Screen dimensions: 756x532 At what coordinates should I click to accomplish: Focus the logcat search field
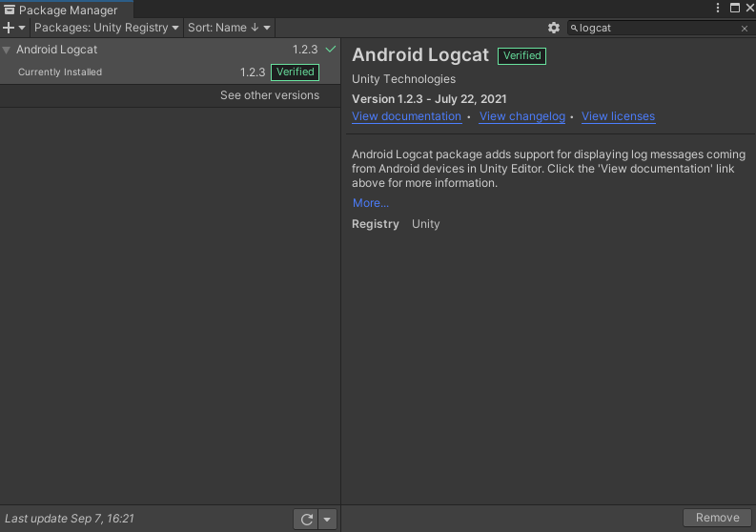coord(658,28)
